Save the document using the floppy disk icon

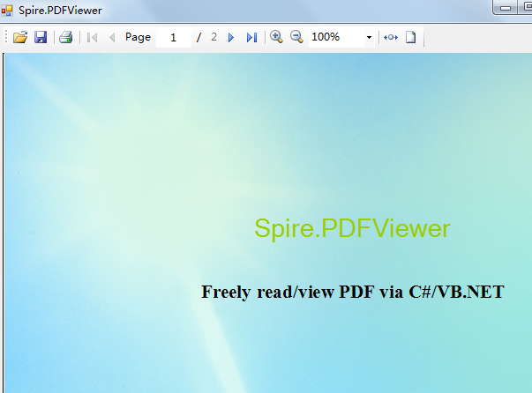(x=41, y=37)
